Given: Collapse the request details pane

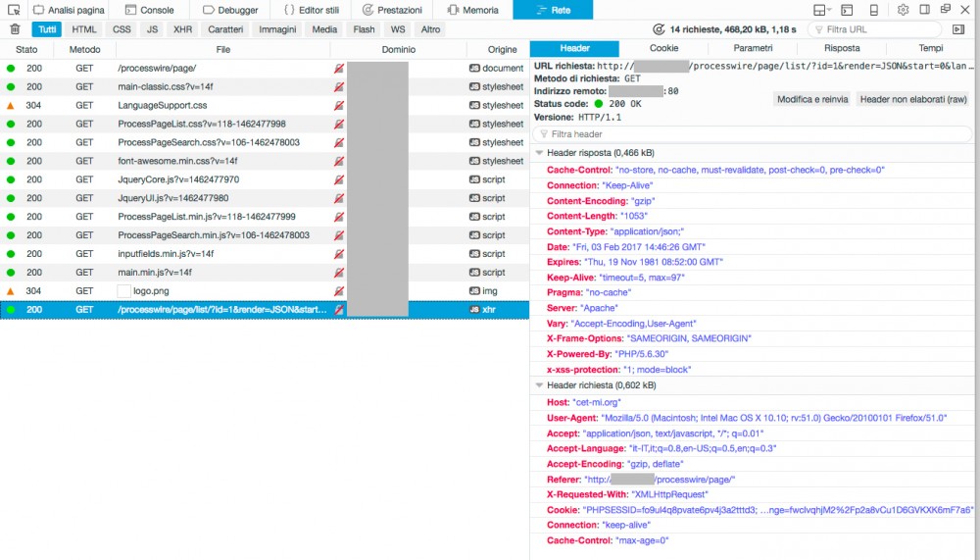Looking at the screenshot, I should pyautogui.click(x=960, y=29).
